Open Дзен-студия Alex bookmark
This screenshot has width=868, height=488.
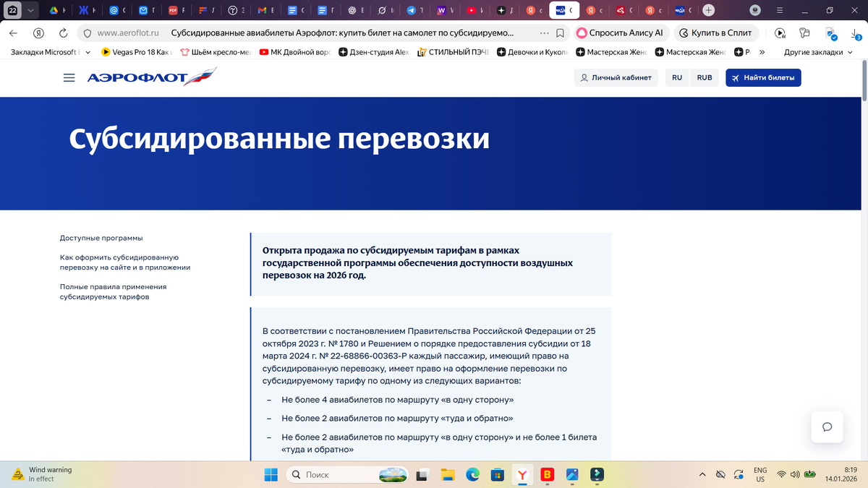coord(375,52)
